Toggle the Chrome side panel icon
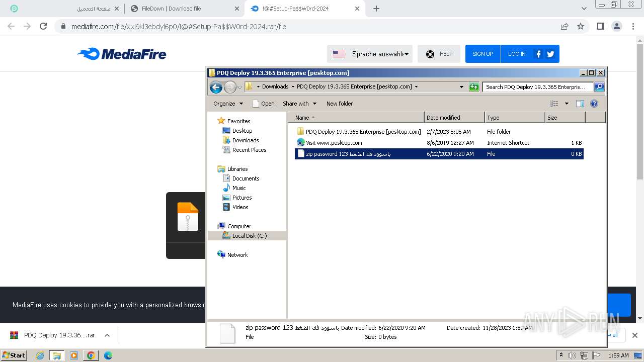 click(x=600, y=26)
